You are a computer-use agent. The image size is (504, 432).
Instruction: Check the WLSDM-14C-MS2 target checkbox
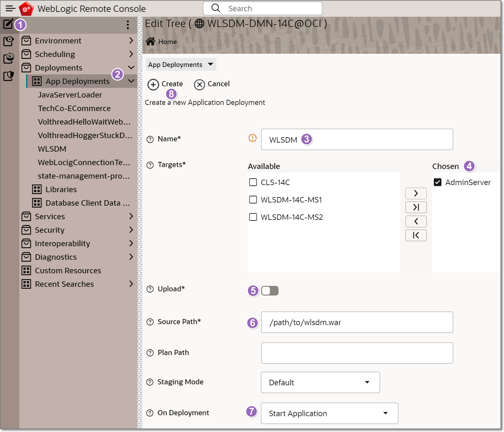(253, 217)
